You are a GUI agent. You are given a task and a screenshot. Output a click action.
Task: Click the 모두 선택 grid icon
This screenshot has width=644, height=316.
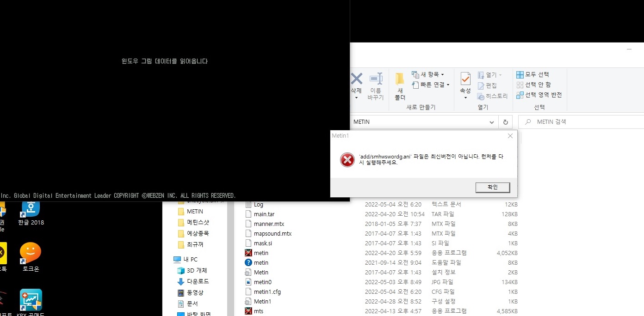[520, 74]
